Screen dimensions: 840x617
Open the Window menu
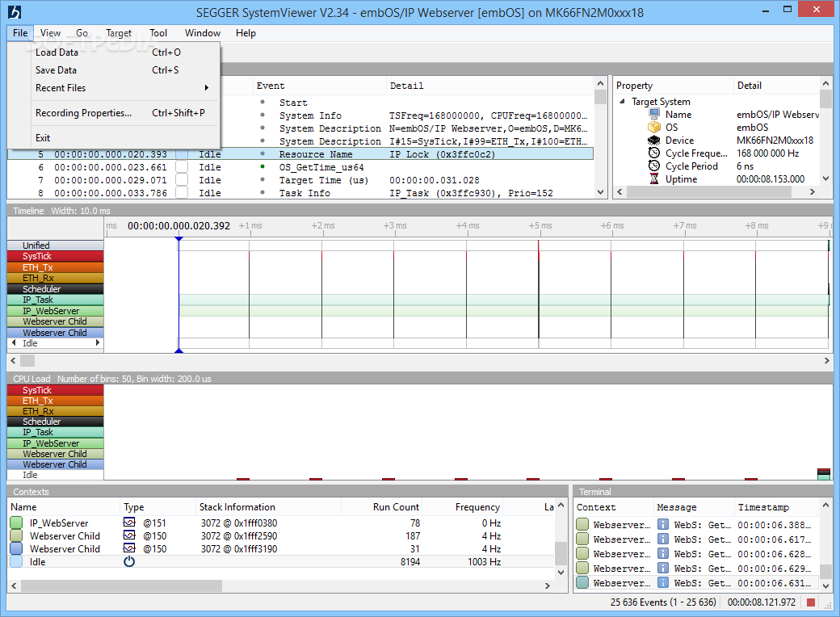pyautogui.click(x=203, y=32)
